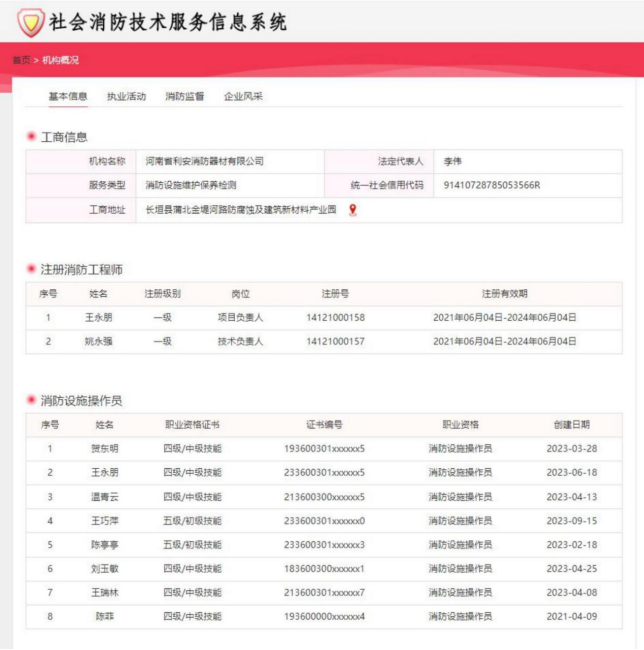The image size is (644, 650).
Task: Click the credit code 91410728785053566R
Action: coord(491,185)
